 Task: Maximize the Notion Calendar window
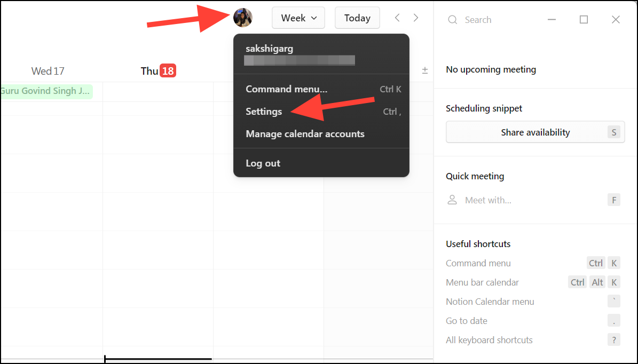click(584, 20)
